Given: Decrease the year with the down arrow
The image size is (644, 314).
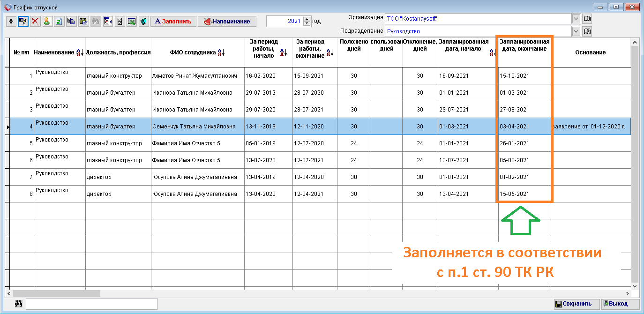Looking at the screenshot, I should pos(307,23).
